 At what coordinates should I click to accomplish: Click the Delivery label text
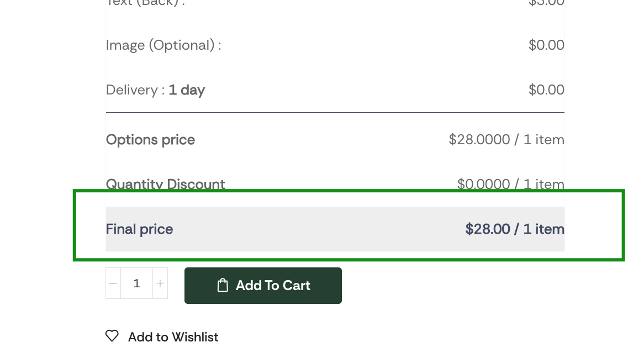pos(135,90)
